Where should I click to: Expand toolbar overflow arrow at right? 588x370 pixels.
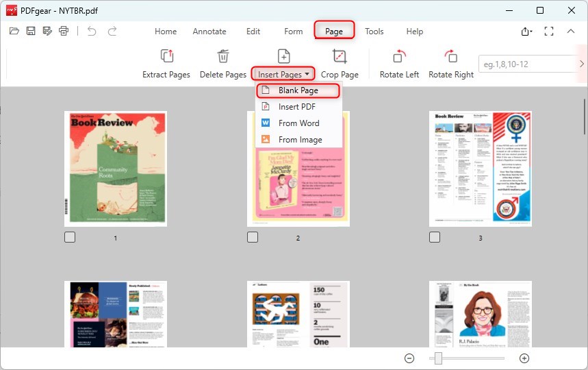(582, 64)
